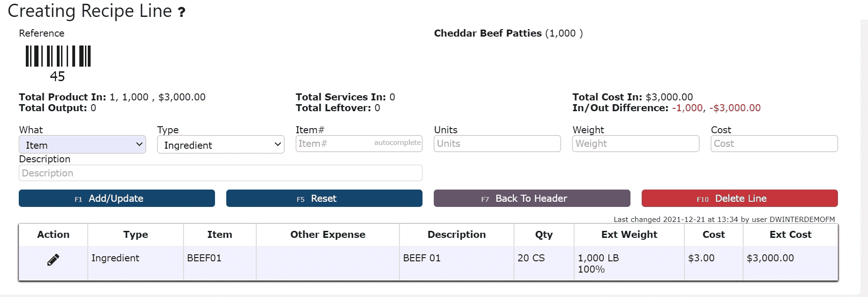This screenshot has height=297, width=868.
Task: Click the Type column header
Action: coord(136,235)
